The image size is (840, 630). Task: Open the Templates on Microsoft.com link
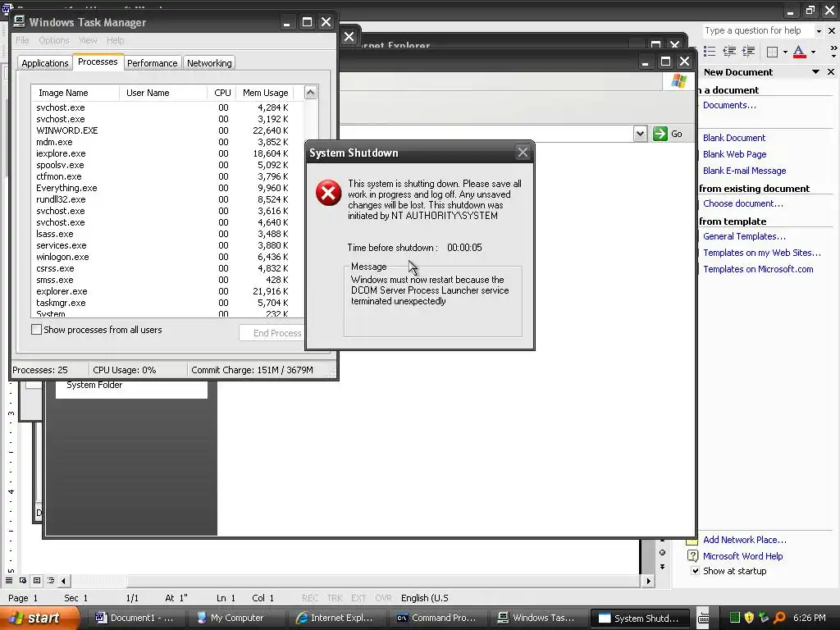[758, 269]
